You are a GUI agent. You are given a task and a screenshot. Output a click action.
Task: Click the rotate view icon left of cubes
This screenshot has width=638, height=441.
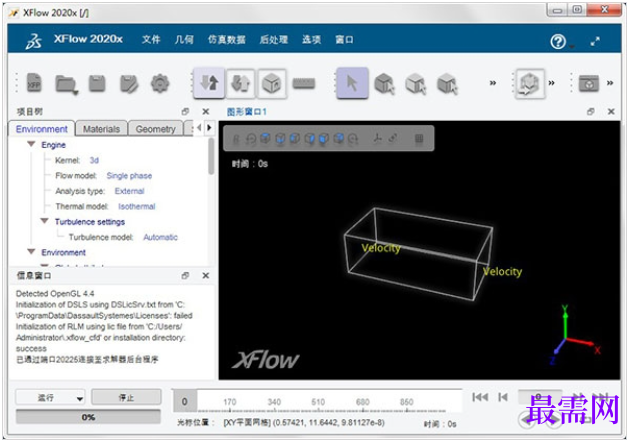coord(251,139)
